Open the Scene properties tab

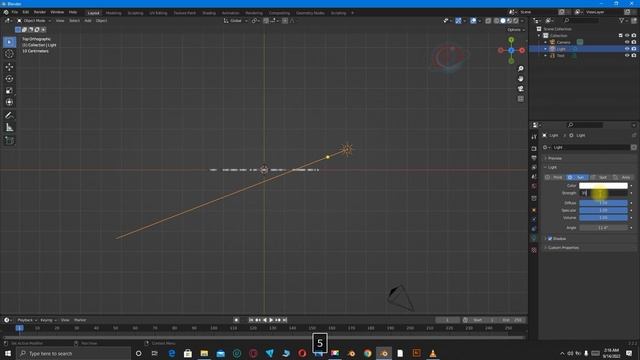[534, 177]
